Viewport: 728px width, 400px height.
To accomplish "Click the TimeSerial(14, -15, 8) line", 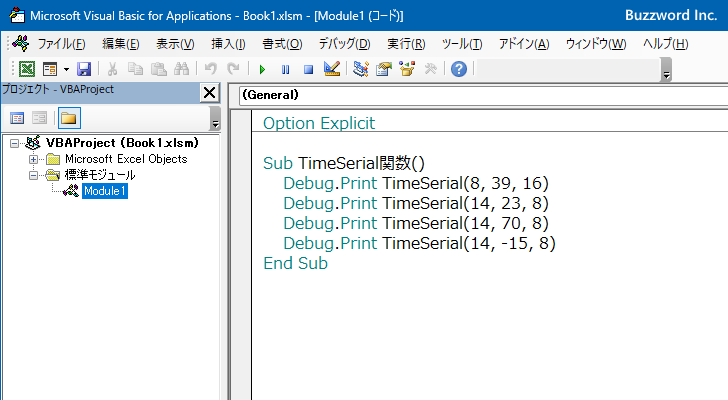I will coord(419,243).
